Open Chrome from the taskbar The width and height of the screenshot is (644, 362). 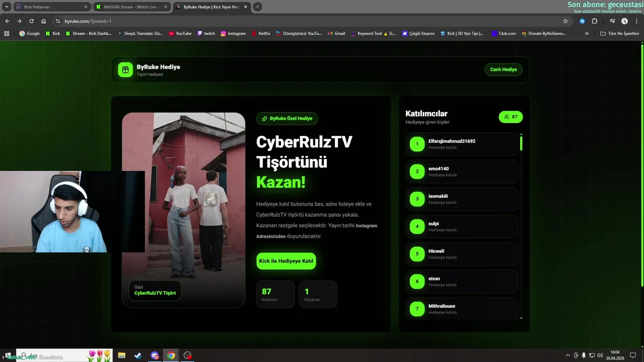(171, 355)
